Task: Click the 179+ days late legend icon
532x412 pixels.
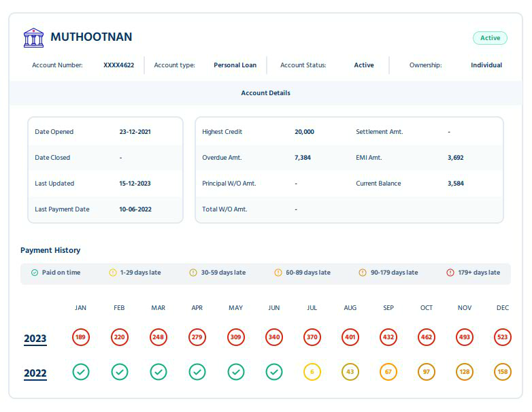Action: click(x=450, y=273)
